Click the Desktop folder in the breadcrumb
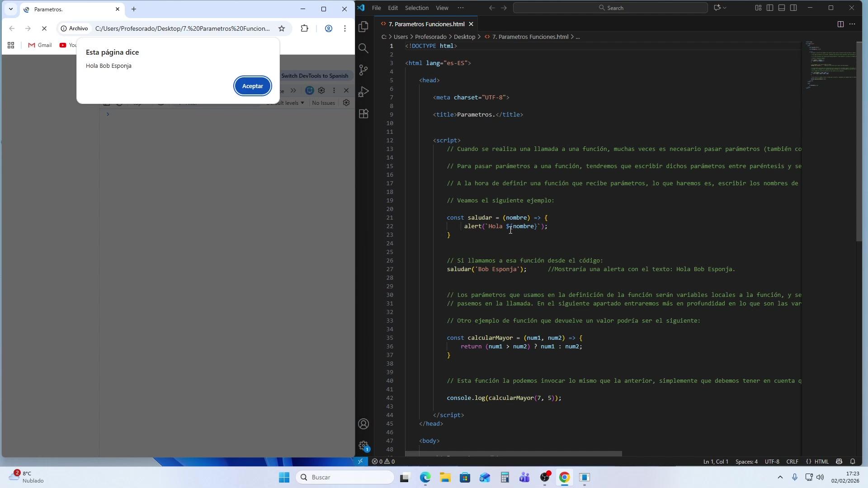The height and width of the screenshot is (488, 868). point(464,37)
